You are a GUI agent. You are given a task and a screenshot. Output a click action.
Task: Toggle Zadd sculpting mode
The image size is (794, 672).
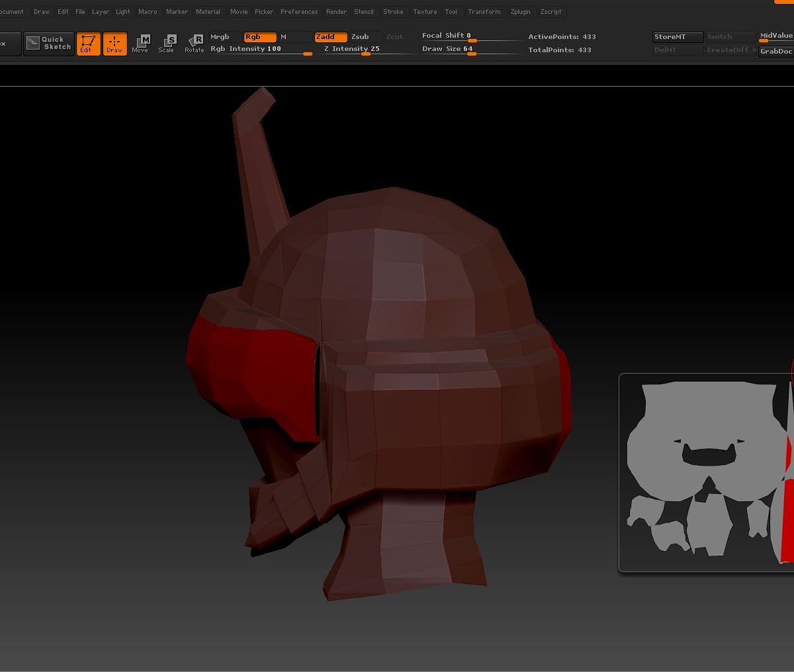click(x=330, y=37)
